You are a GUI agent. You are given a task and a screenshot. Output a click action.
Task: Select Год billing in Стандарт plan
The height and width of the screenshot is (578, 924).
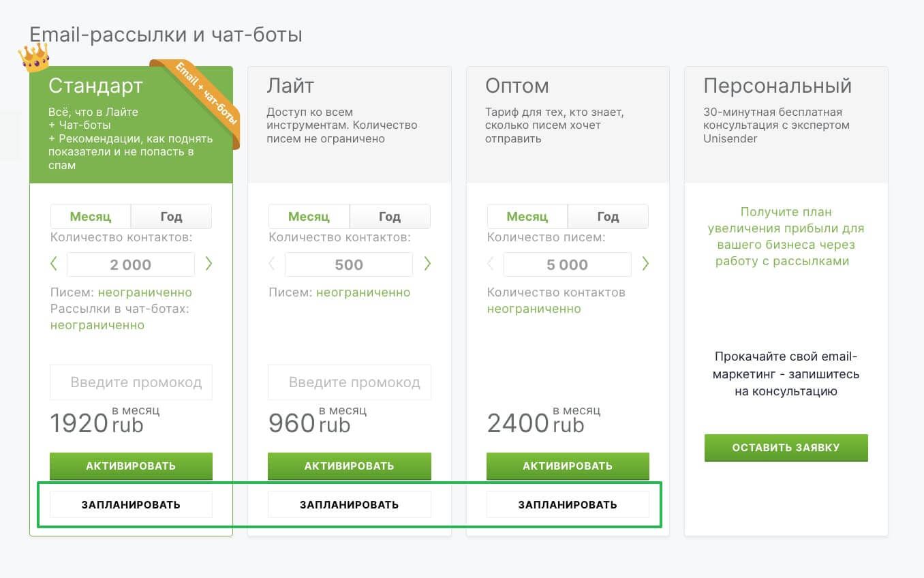pos(171,217)
